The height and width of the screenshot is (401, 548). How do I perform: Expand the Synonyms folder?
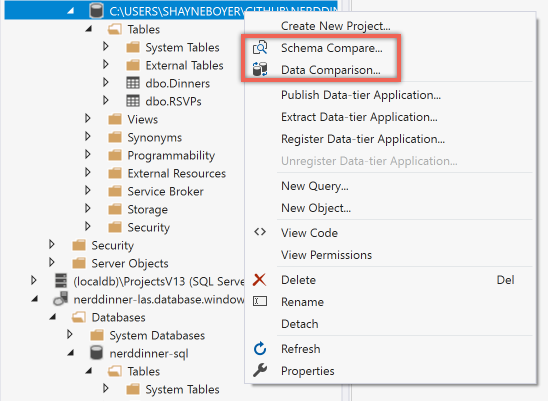pyautogui.click(x=88, y=136)
